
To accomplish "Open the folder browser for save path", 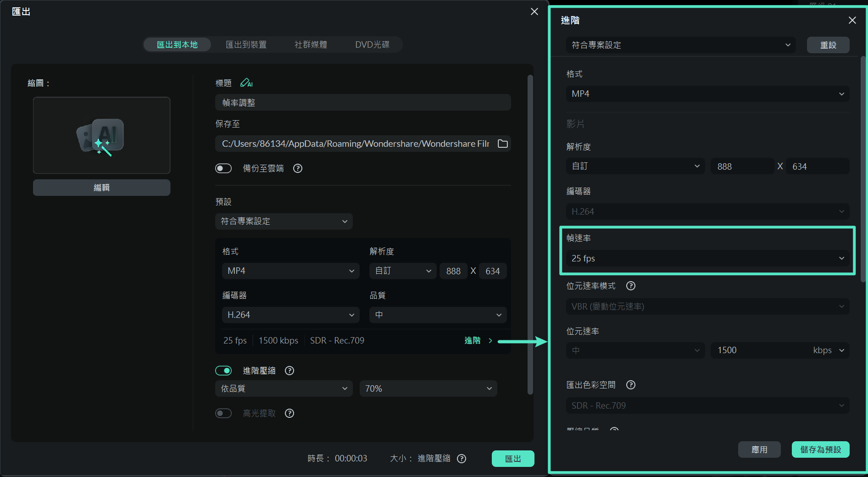I will click(502, 144).
